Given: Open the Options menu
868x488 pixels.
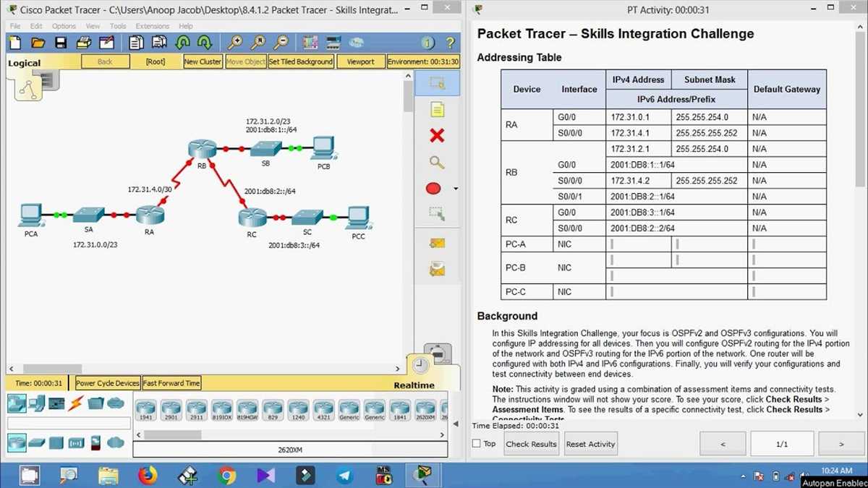Looking at the screenshot, I should (x=64, y=26).
